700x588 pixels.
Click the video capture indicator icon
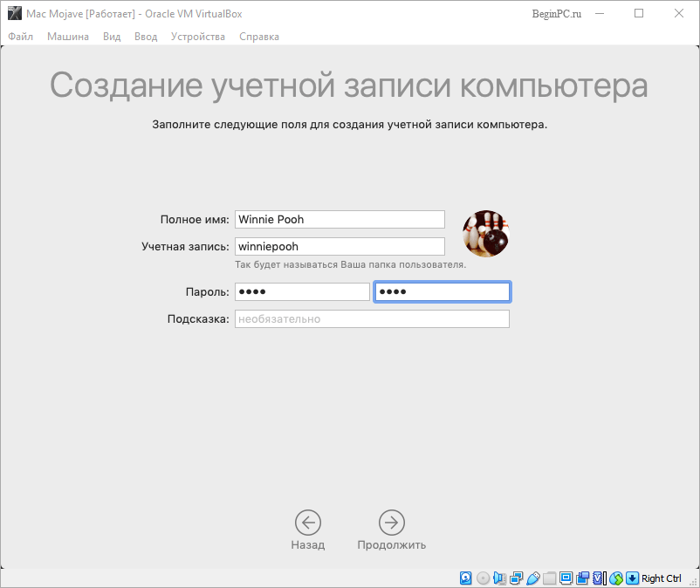coord(582,578)
